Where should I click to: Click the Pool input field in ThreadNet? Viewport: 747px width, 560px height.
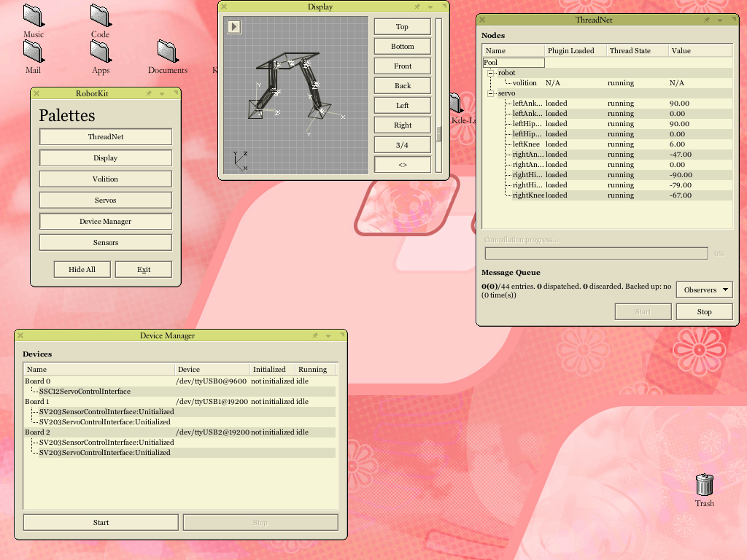click(x=514, y=63)
